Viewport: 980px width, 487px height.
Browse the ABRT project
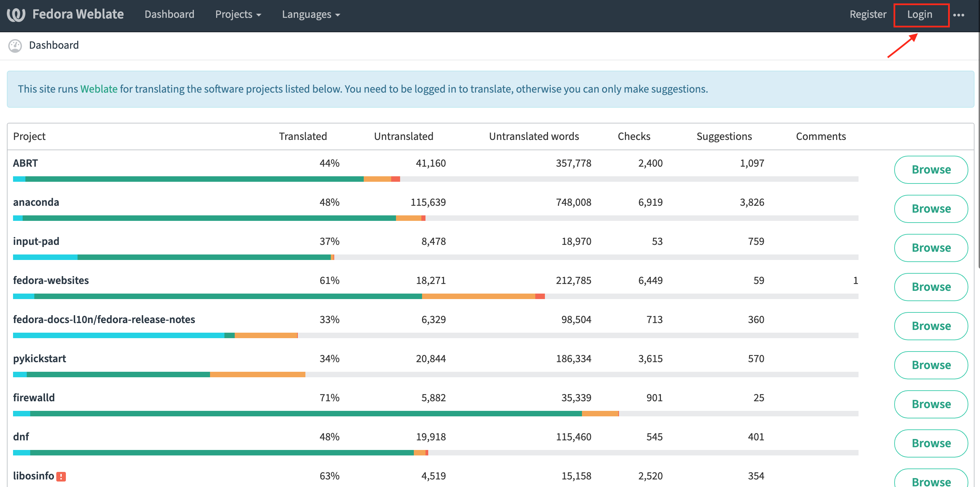(931, 169)
